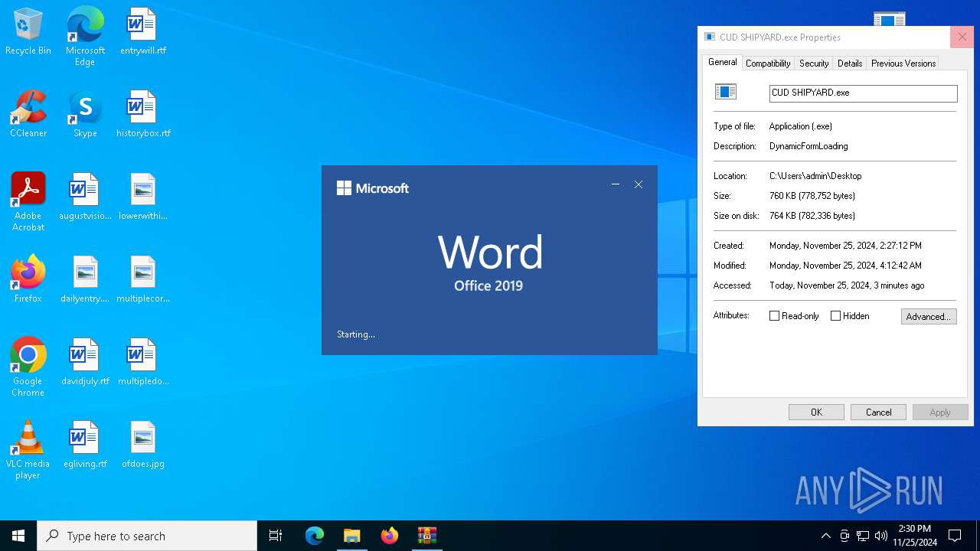This screenshot has width=980, height=551.
Task: Minimize the Word splash screen
Action: [616, 184]
